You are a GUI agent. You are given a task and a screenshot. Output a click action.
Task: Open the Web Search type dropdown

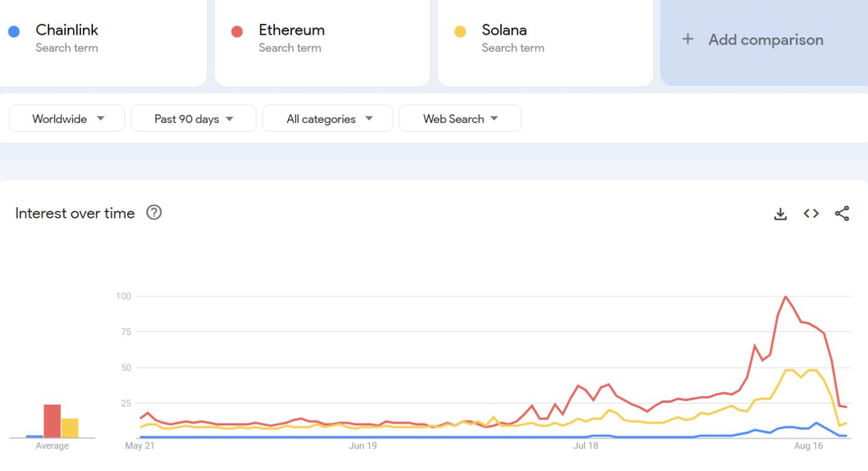tap(459, 118)
